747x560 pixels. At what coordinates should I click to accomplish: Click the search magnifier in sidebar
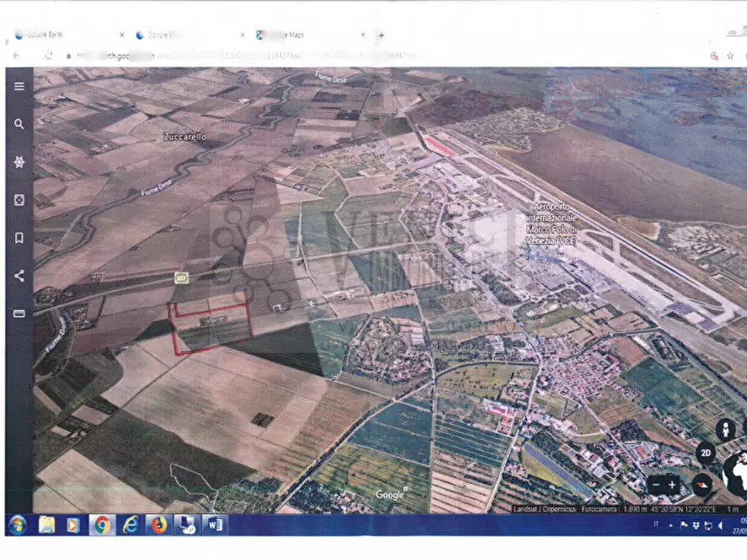[18, 124]
